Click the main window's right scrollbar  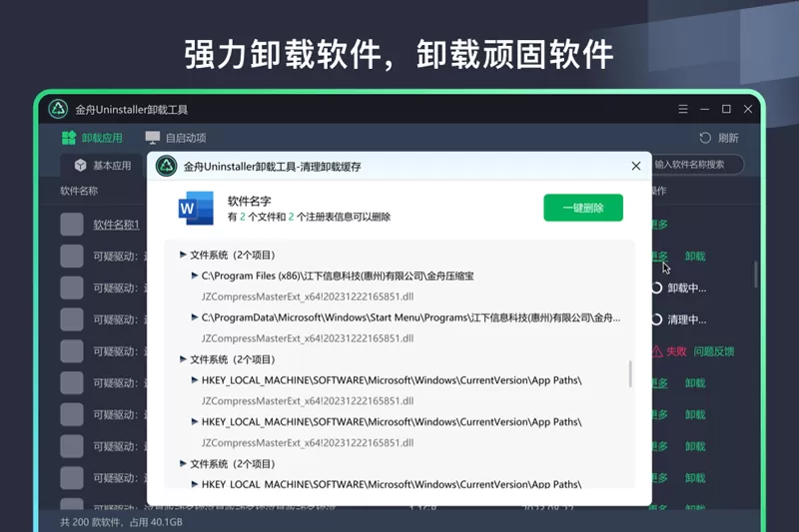(x=756, y=274)
